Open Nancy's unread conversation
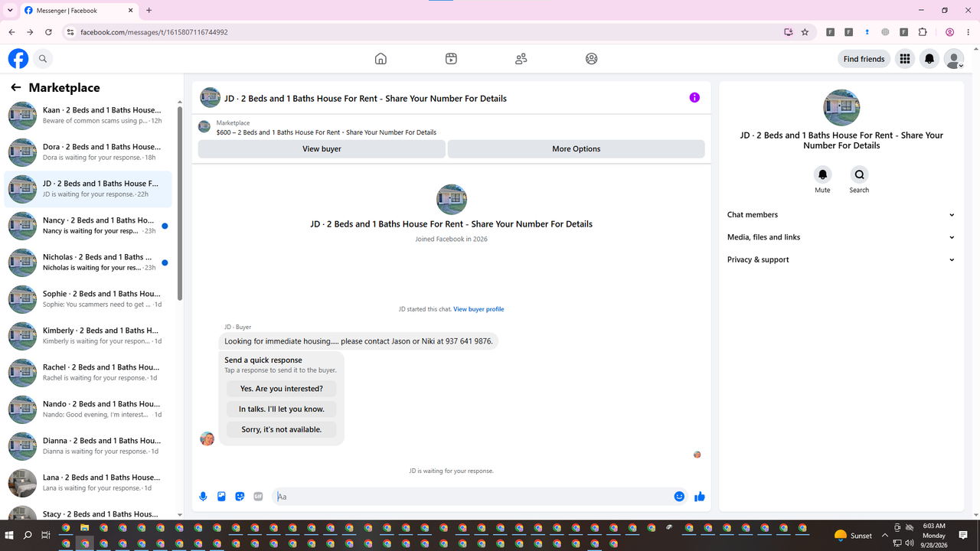The width and height of the screenshot is (980, 551). 88,226
